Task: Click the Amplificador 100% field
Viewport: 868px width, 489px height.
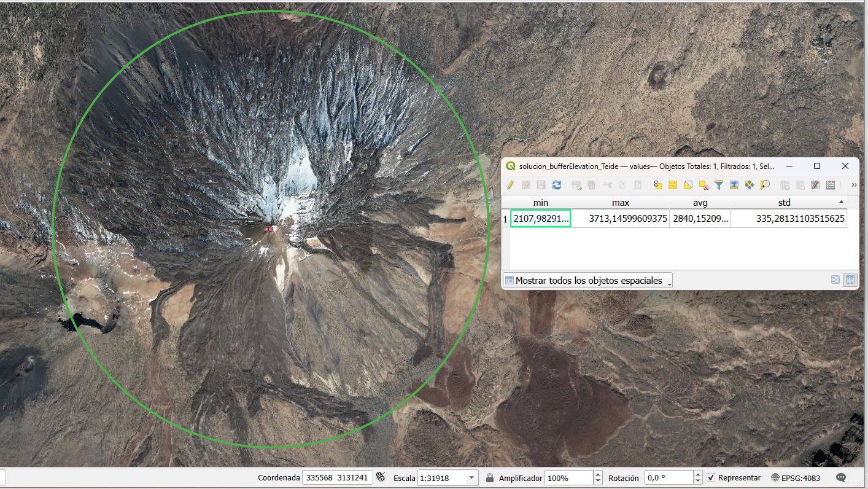Action: coord(569,477)
